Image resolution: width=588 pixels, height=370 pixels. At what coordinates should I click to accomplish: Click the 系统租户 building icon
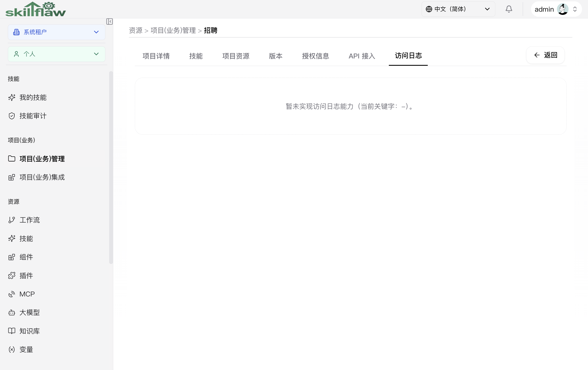[x=16, y=32]
